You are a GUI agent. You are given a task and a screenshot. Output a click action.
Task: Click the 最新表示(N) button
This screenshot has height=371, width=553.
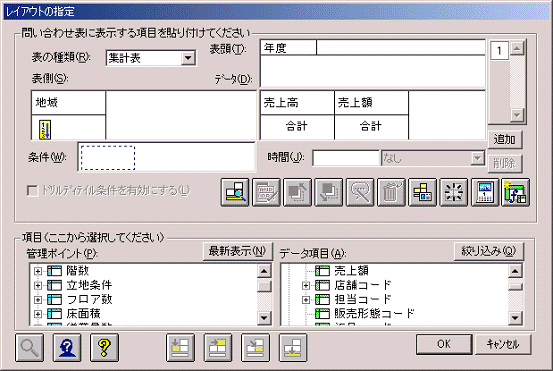237,251
